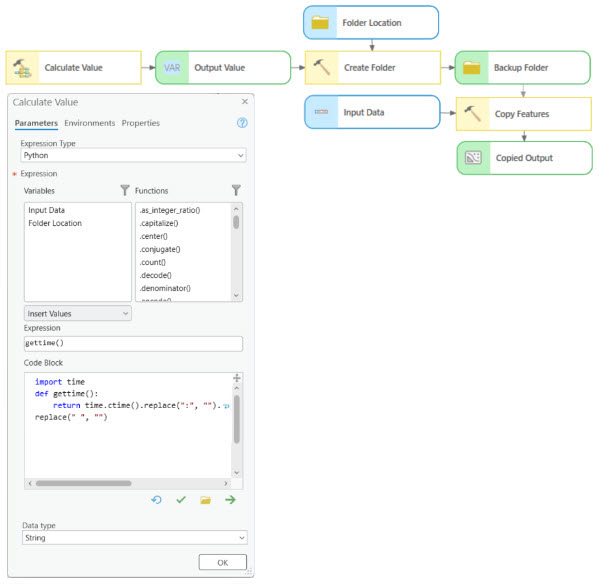Image resolution: width=599 pixels, height=584 pixels.
Task: Click the Functions filter funnel icon
Action: [236, 190]
